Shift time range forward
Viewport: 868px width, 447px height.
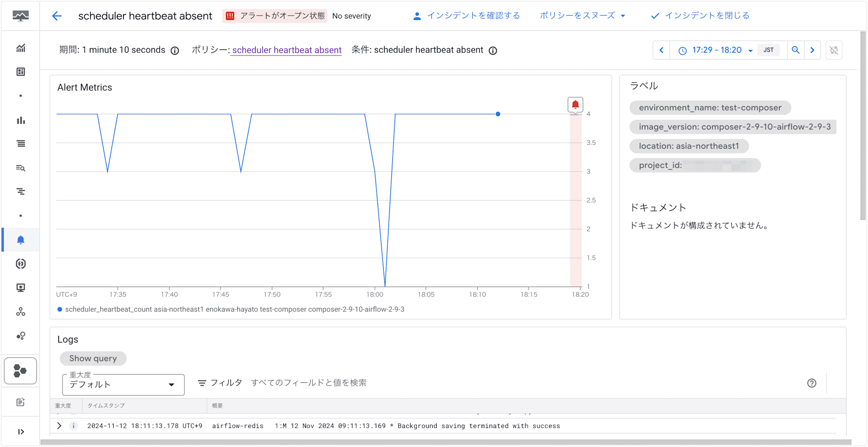click(x=812, y=50)
